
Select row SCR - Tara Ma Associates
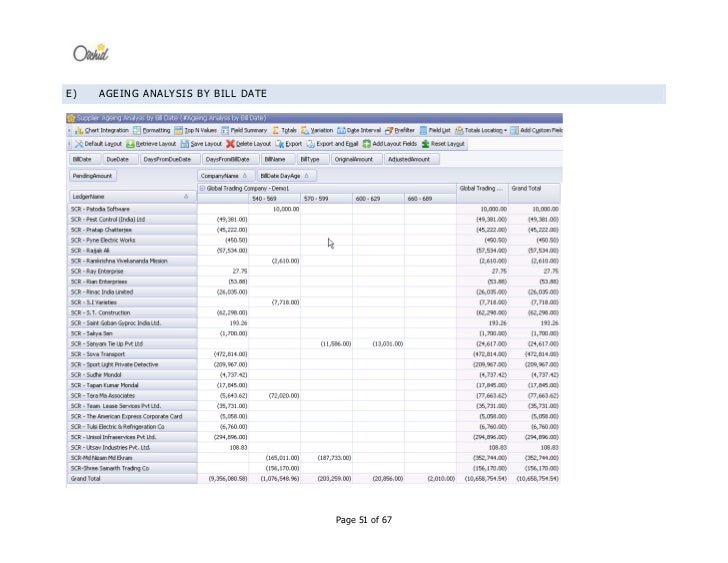click(132, 396)
